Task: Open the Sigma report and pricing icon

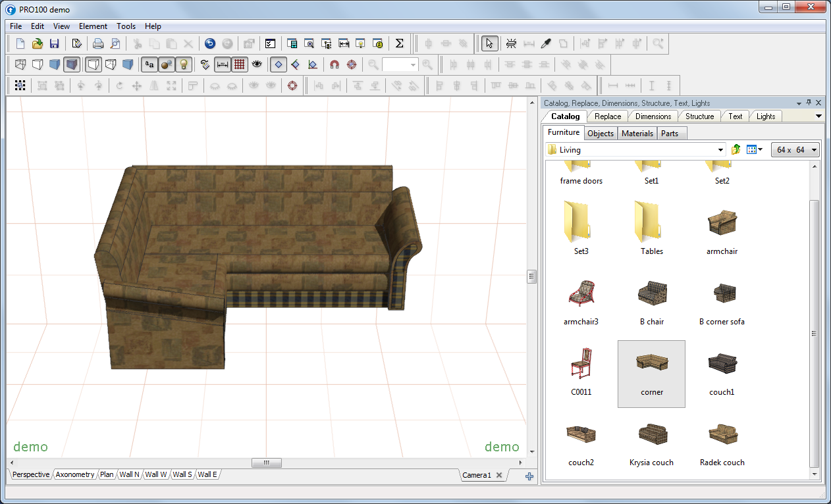Action: [399, 44]
